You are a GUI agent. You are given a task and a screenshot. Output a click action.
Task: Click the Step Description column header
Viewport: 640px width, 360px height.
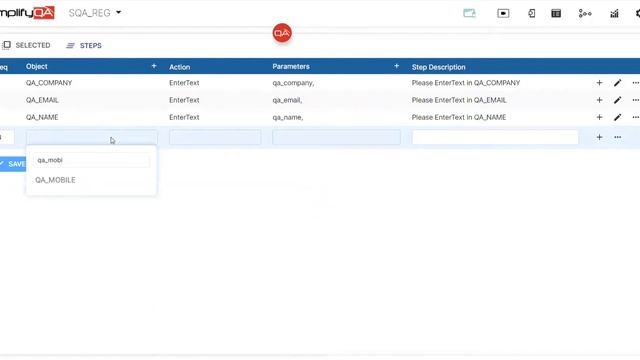click(x=438, y=67)
